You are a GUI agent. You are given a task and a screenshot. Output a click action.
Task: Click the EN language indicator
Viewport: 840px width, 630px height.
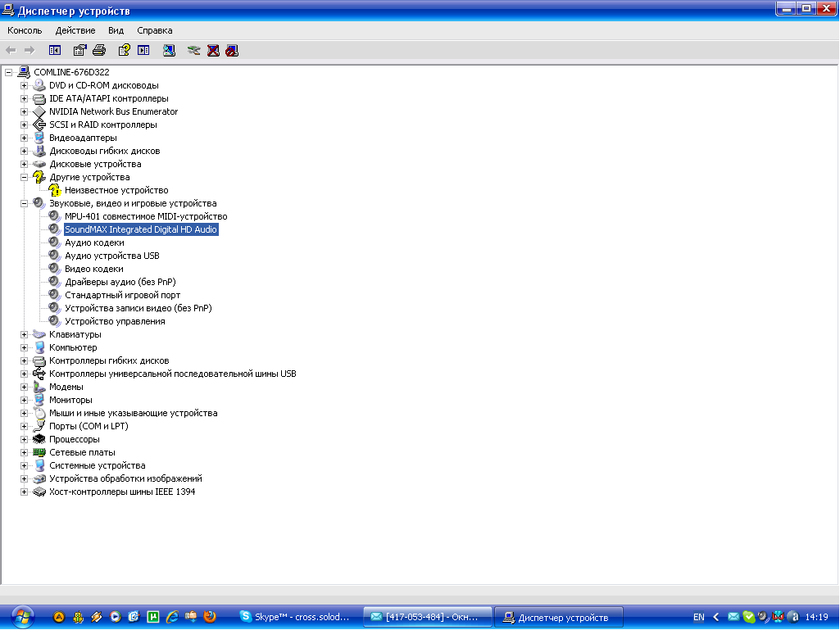(698, 617)
